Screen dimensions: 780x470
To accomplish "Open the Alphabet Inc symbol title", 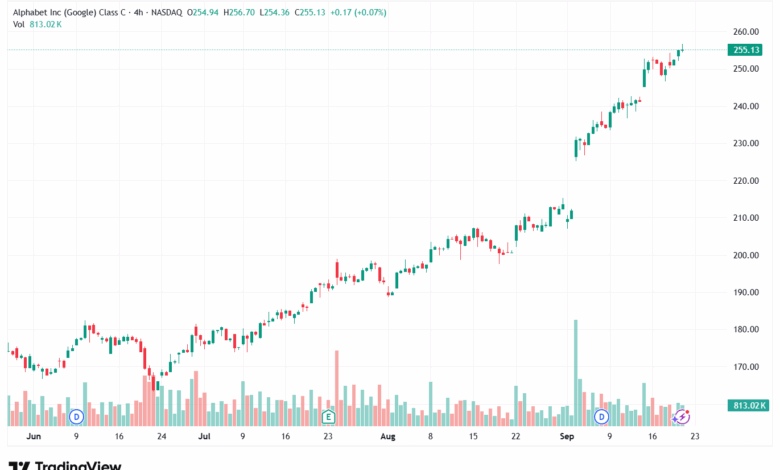I will point(78,11).
